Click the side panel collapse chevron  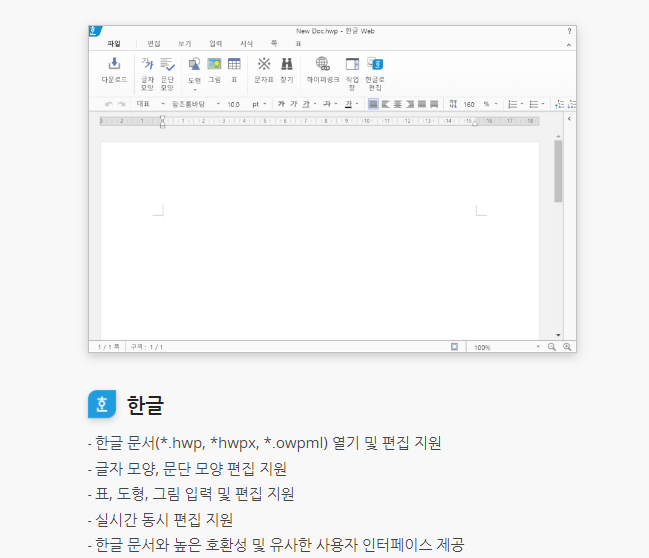click(x=570, y=119)
